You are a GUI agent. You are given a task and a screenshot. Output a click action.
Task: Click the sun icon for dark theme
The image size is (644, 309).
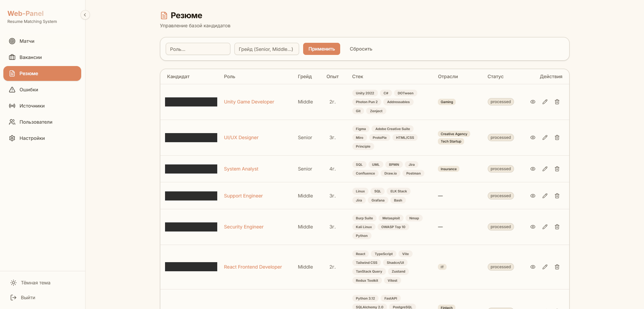coord(13,283)
